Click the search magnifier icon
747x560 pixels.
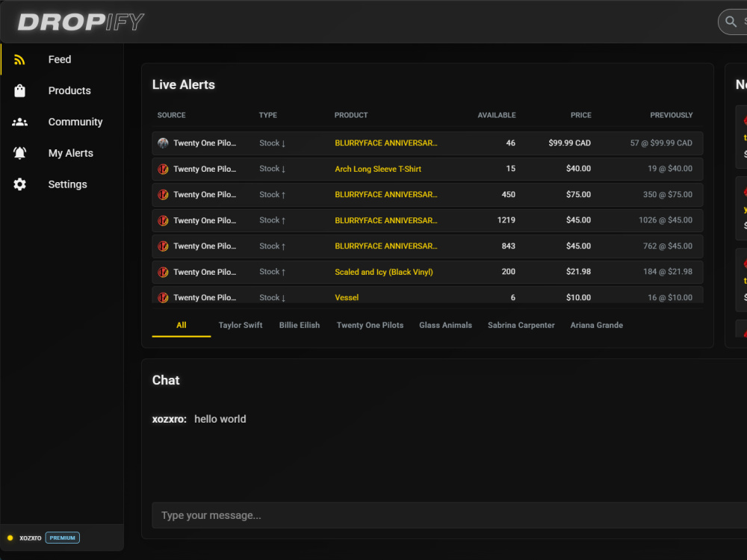coord(731,22)
